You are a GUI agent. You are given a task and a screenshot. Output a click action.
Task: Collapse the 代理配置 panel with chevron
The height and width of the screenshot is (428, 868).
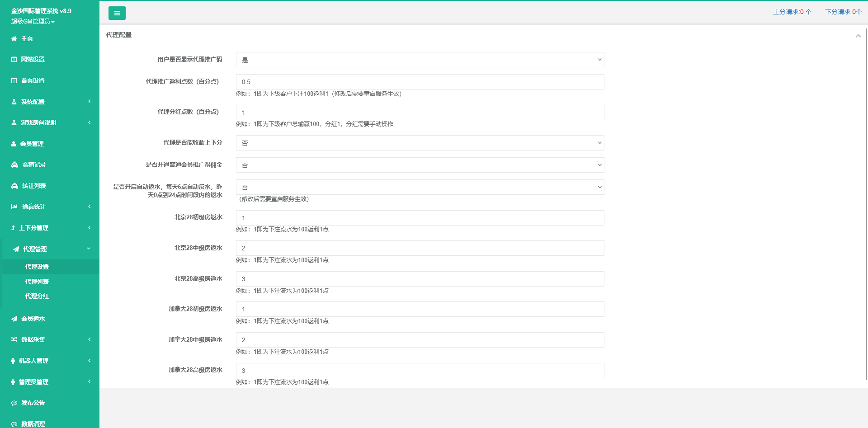point(858,36)
